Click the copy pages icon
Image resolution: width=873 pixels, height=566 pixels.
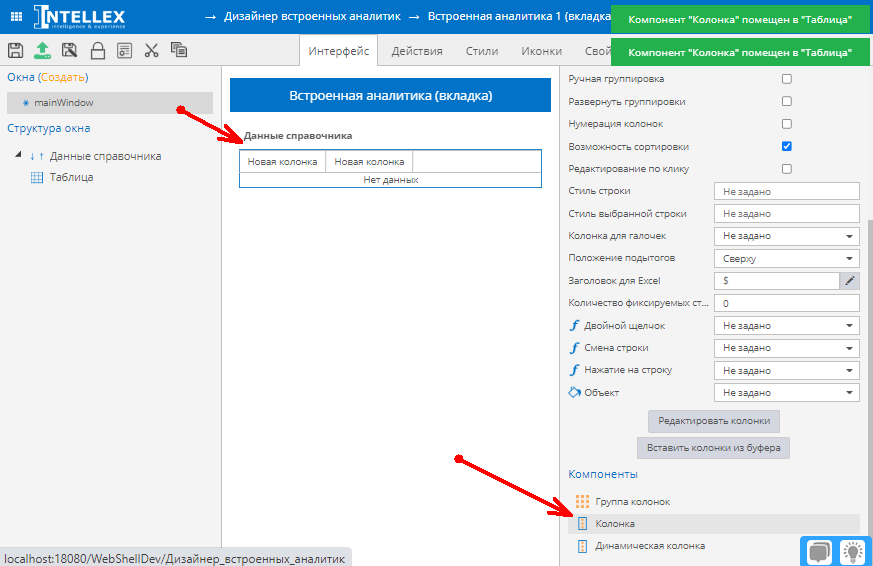pyautogui.click(x=179, y=50)
